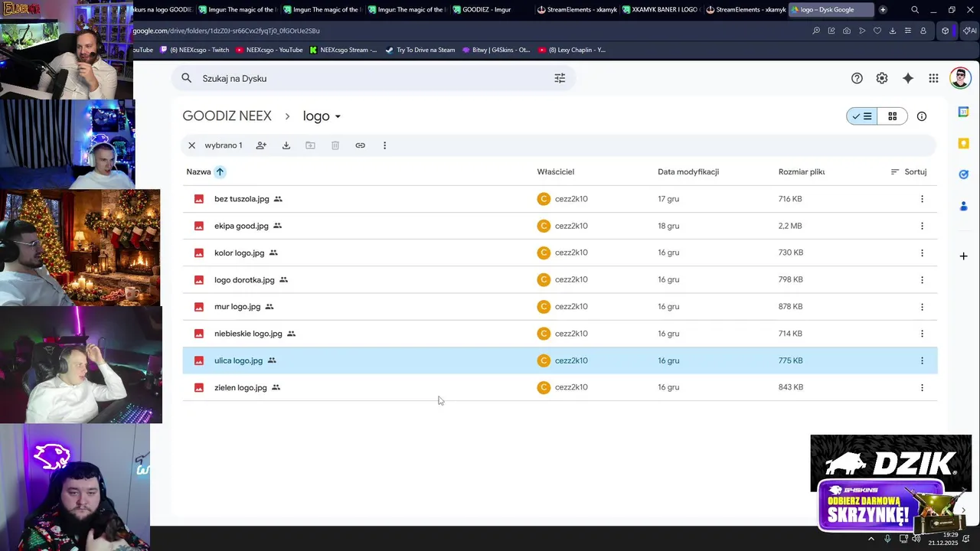The image size is (980, 551).
Task: Open Google Contacts side panel icon
Action: (964, 206)
